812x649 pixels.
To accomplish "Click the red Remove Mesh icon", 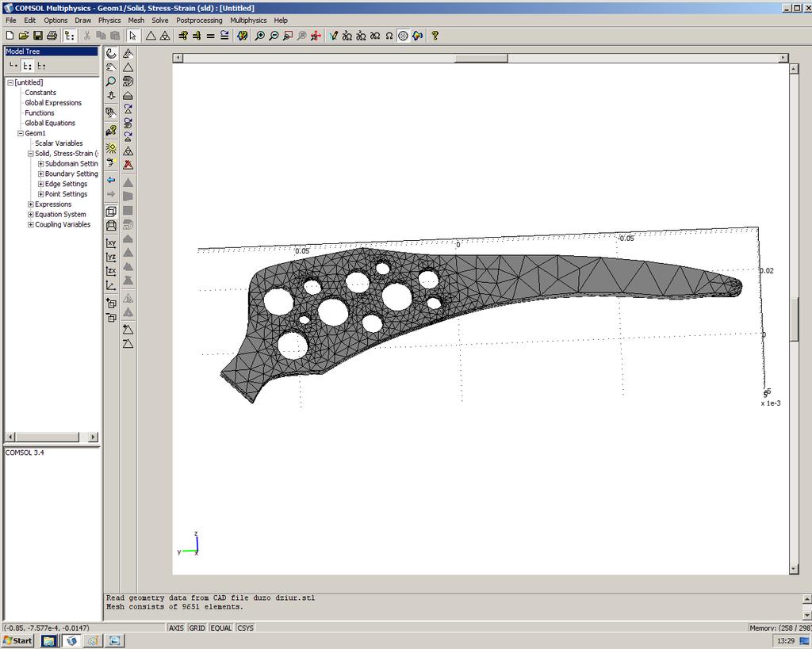I will click(128, 165).
